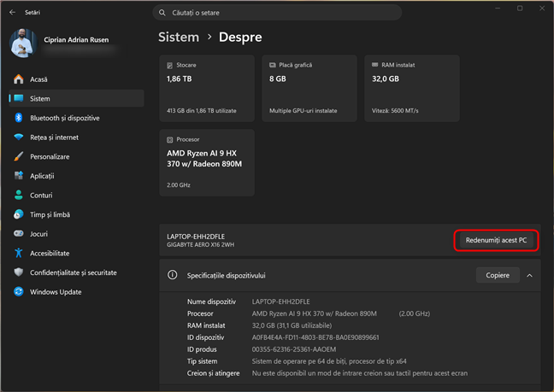Click the ID produs value 00355-62316-25361-AAOEM
Screen dimensions: 554x392
tap(294, 349)
